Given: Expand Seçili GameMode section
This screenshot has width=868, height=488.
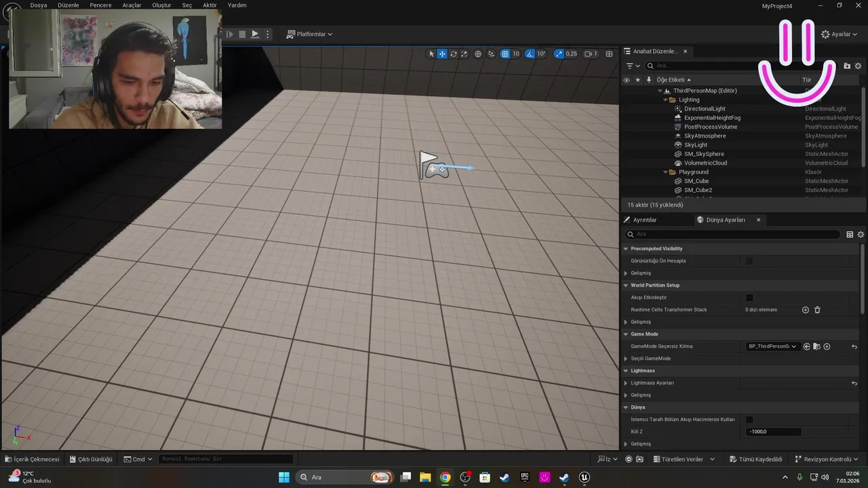Looking at the screenshot, I should (625, 359).
